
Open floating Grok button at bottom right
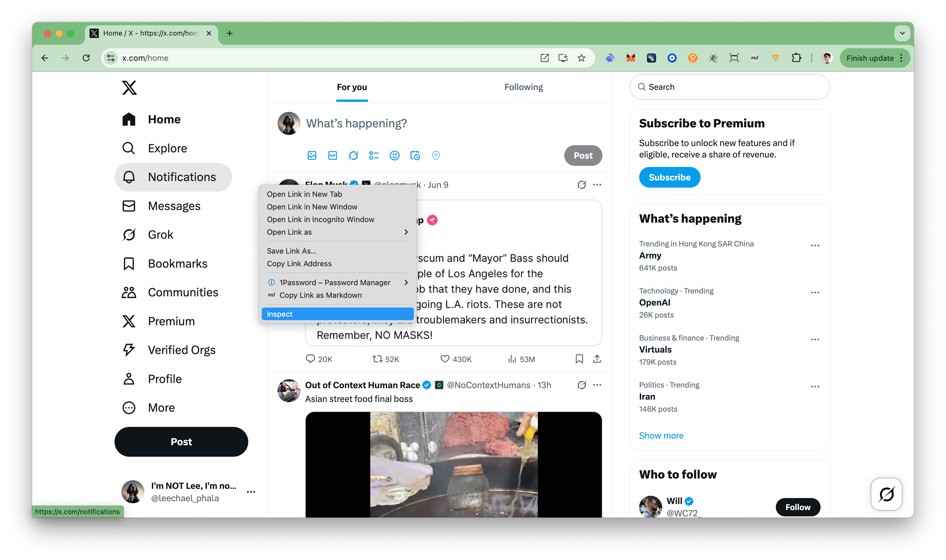(886, 494)
